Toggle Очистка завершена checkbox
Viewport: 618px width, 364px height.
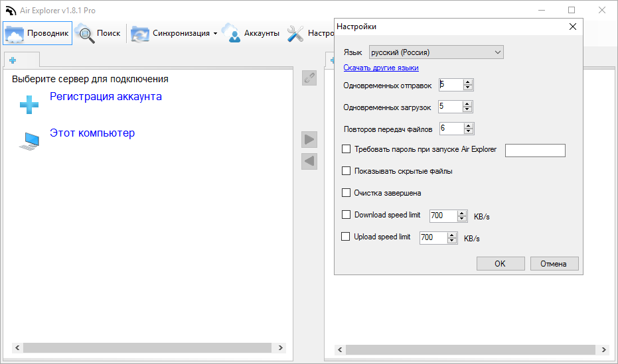coord(346,192)
